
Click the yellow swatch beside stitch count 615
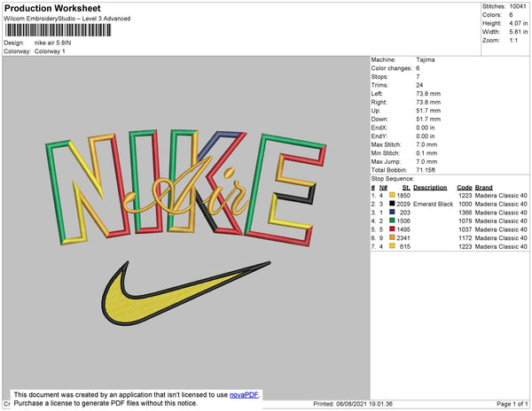point(392,246)
